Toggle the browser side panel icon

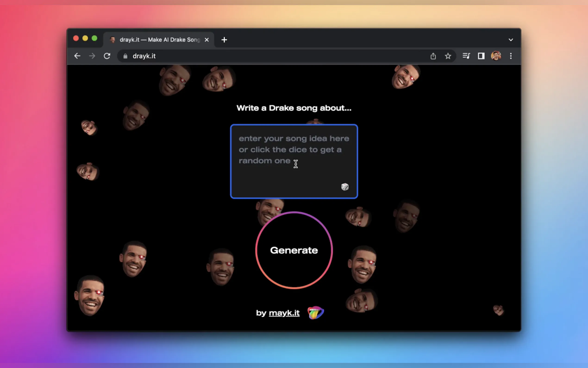(x=481, y=56)
